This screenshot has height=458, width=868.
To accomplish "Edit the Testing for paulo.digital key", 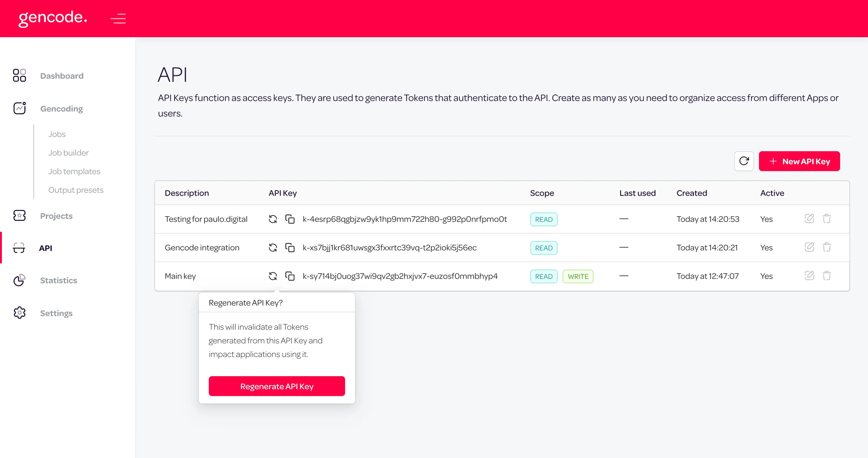I will point(809,219).
